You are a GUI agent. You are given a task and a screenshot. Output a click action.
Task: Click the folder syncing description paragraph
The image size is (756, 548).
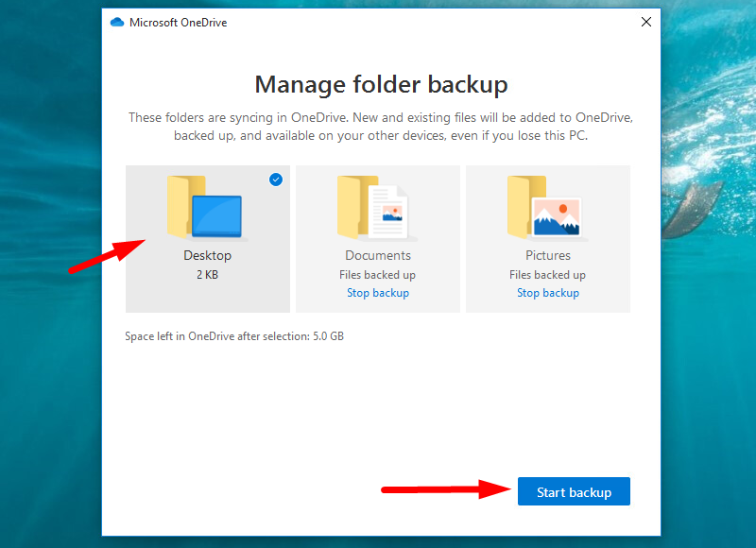381,127
